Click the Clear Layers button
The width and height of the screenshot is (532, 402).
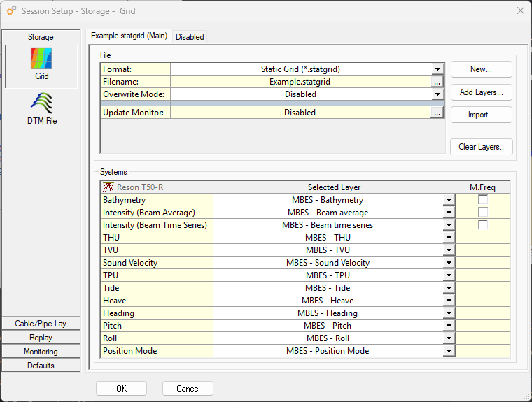coord(481,147)
